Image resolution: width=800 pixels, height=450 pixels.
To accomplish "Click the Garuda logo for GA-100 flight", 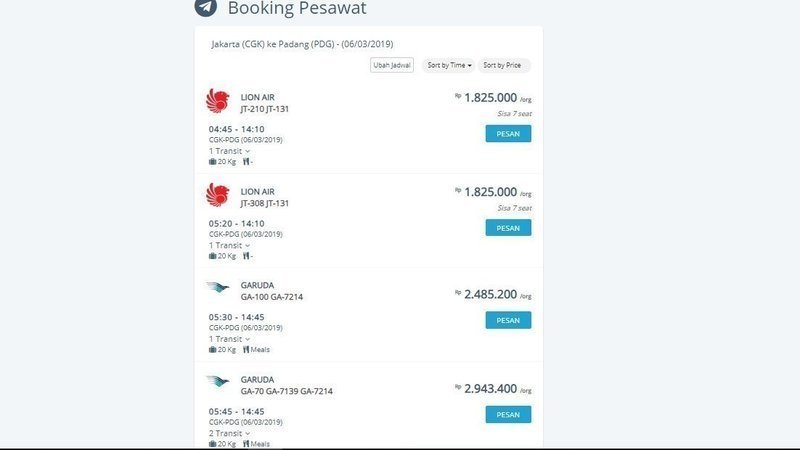I will [218, 287].
